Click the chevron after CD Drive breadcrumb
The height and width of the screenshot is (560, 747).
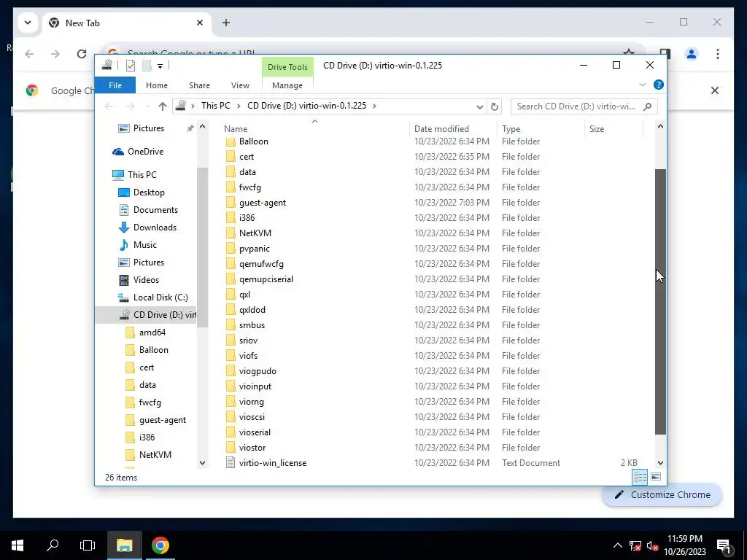coord(374,106)
